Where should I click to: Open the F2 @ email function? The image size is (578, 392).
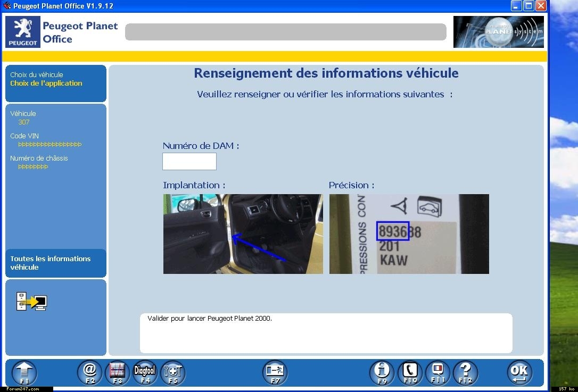89,373
